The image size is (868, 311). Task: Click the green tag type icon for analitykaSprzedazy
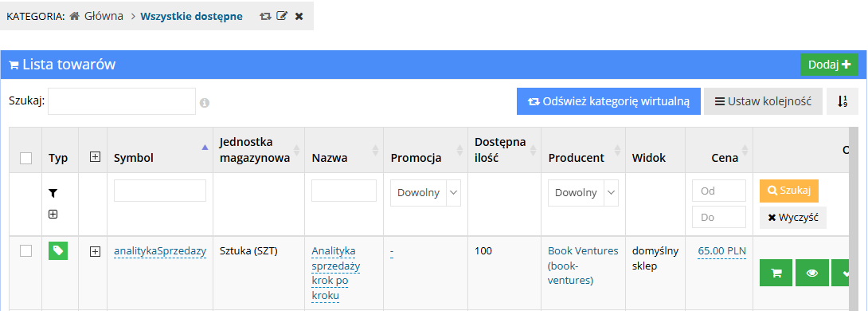coord(58,251)
